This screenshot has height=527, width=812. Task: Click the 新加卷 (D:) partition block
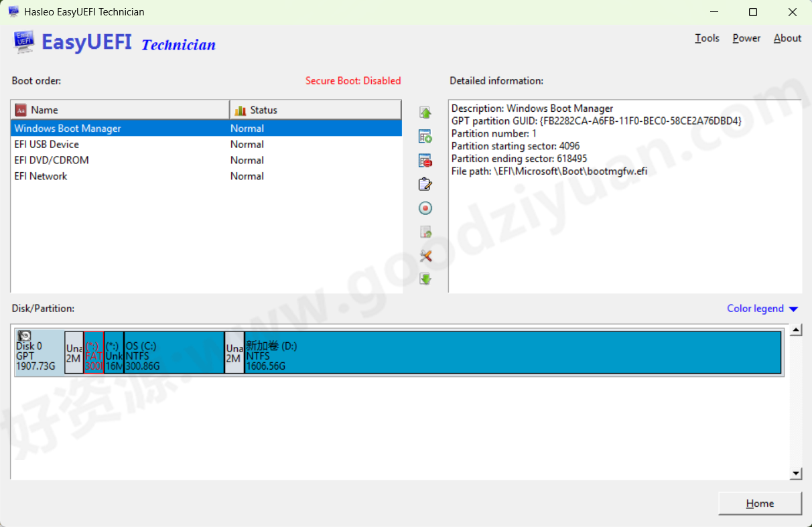point(469,352)
